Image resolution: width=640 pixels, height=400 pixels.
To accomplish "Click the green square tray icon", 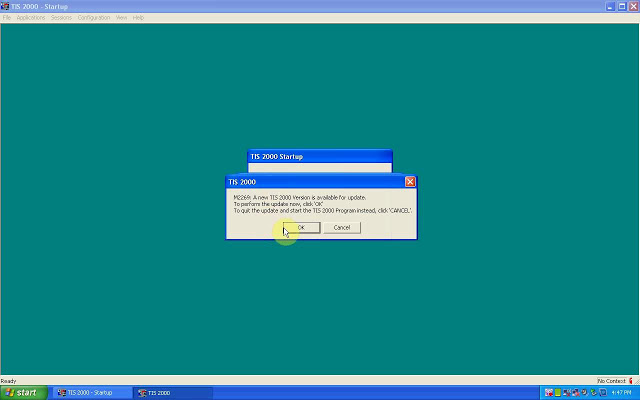I will pos(558,393).
